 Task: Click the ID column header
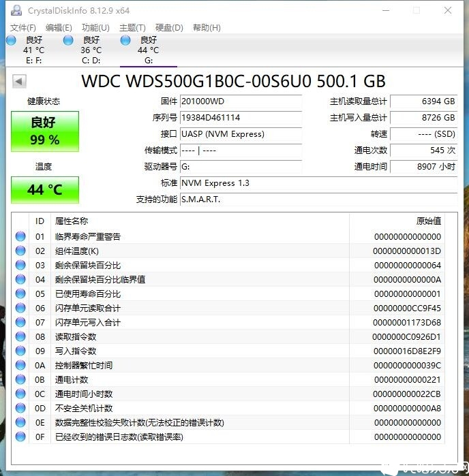point(40,221)
